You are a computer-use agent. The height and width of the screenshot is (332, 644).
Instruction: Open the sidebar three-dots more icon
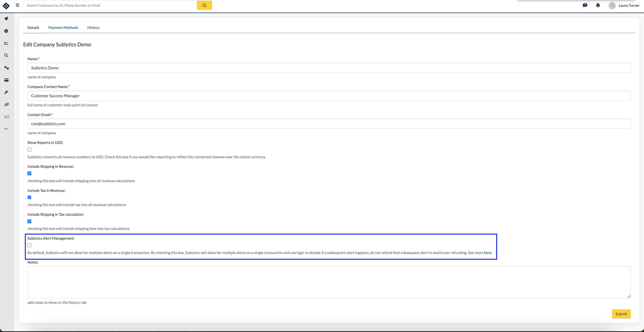6,129
